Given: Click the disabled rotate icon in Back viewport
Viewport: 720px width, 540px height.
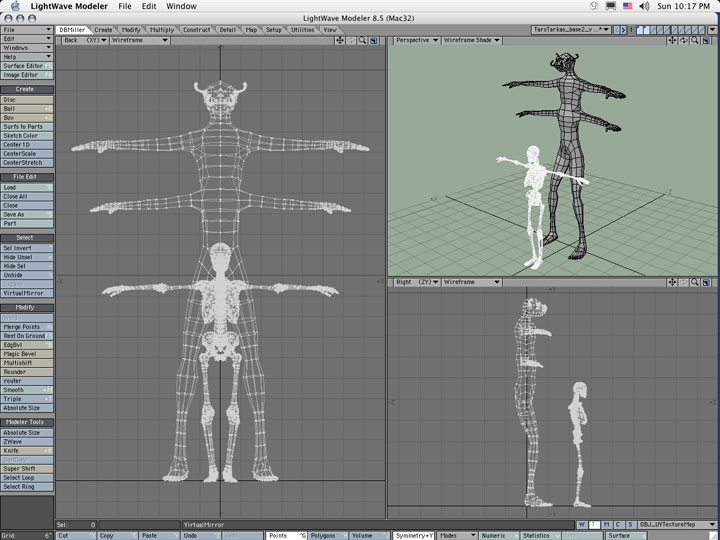Looking at the screenshot, I should (351, 40).
